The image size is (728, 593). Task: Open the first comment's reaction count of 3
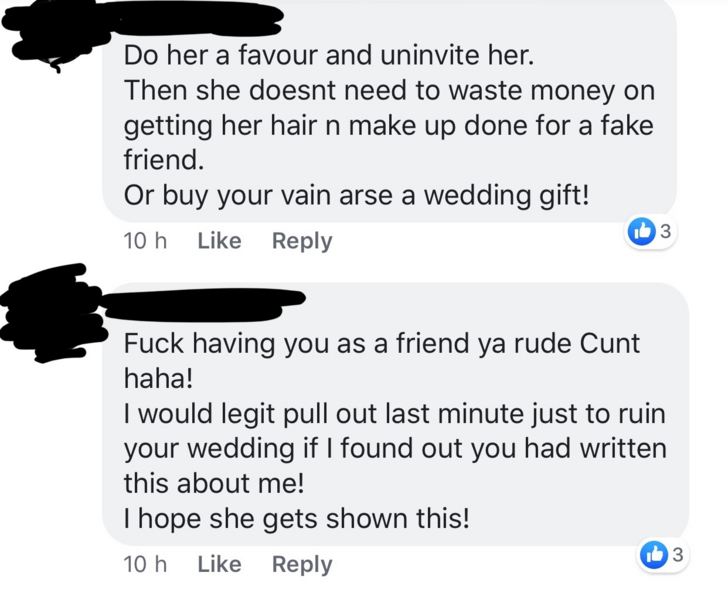(666, 231)
